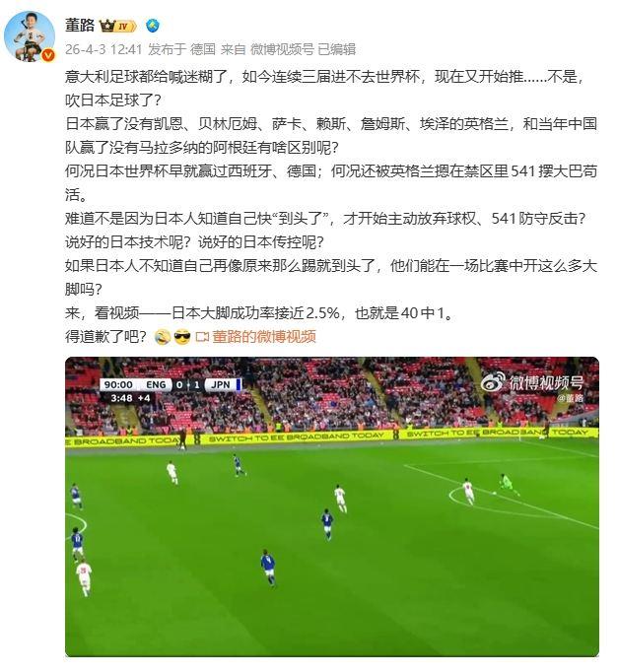617x672 pixels.
Task: Click the post timestamp 26-4-3 12:41
Action: [x=103, y=49]
